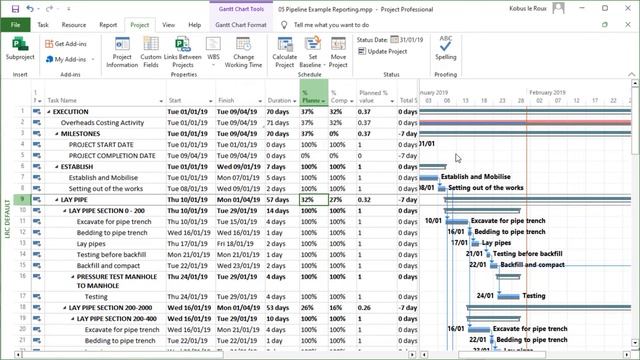The image size is (640, 360).
Task: Click Tell me what you want to do
Action: coord(331,25)
